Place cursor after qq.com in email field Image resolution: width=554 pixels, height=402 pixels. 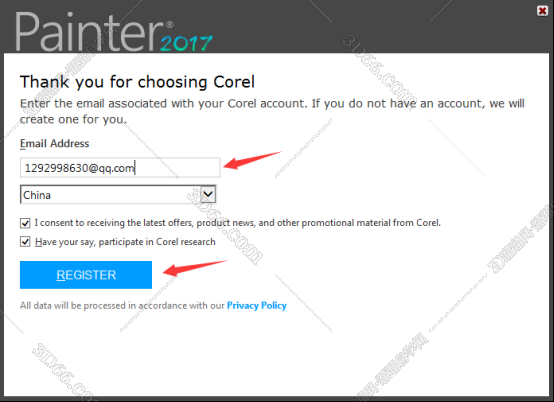coord(135,168)
